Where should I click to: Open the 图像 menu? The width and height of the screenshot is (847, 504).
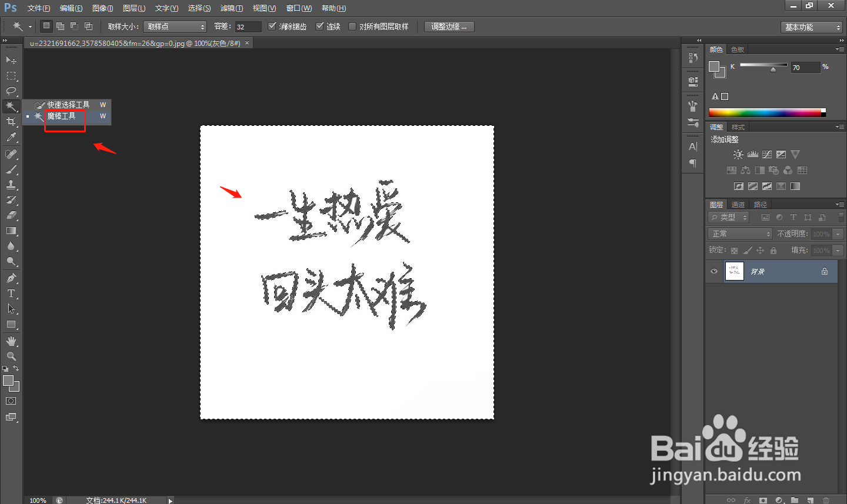(103, 8)
